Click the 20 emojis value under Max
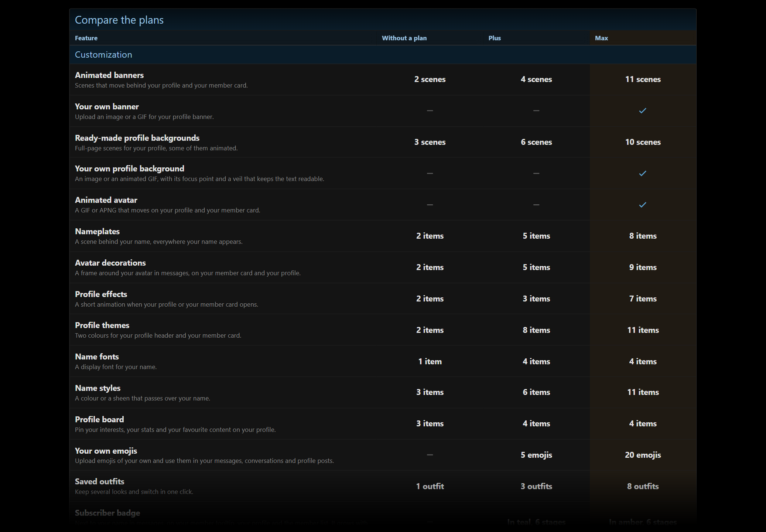Screen dimensions: 766x532 [643, 455]
